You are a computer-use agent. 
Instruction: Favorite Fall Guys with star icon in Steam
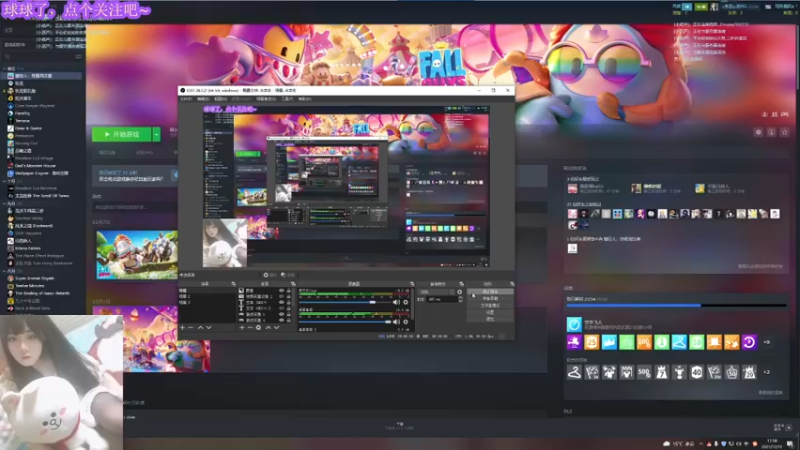[785, 132]
